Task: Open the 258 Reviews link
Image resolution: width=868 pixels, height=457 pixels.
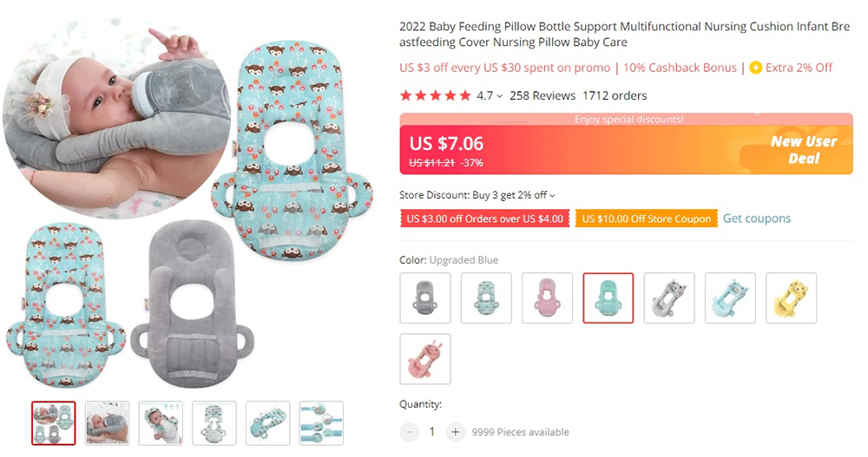Action: click(542, 95)
